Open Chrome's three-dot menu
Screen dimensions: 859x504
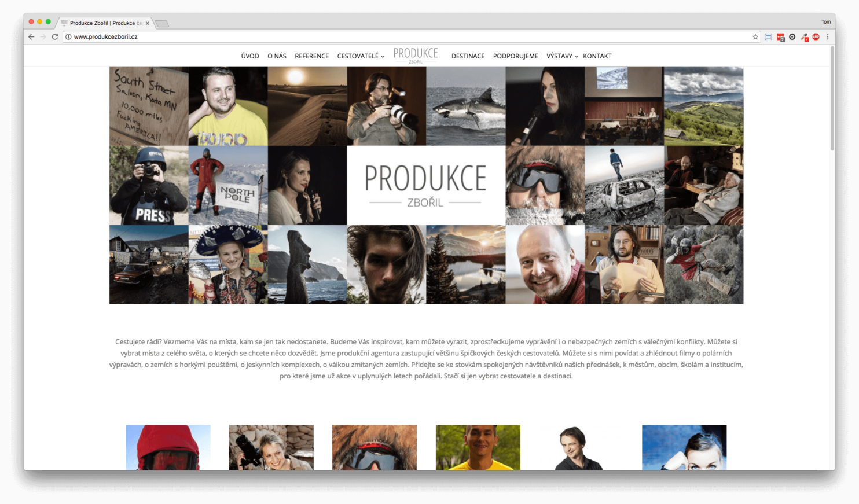click(828, 37)
